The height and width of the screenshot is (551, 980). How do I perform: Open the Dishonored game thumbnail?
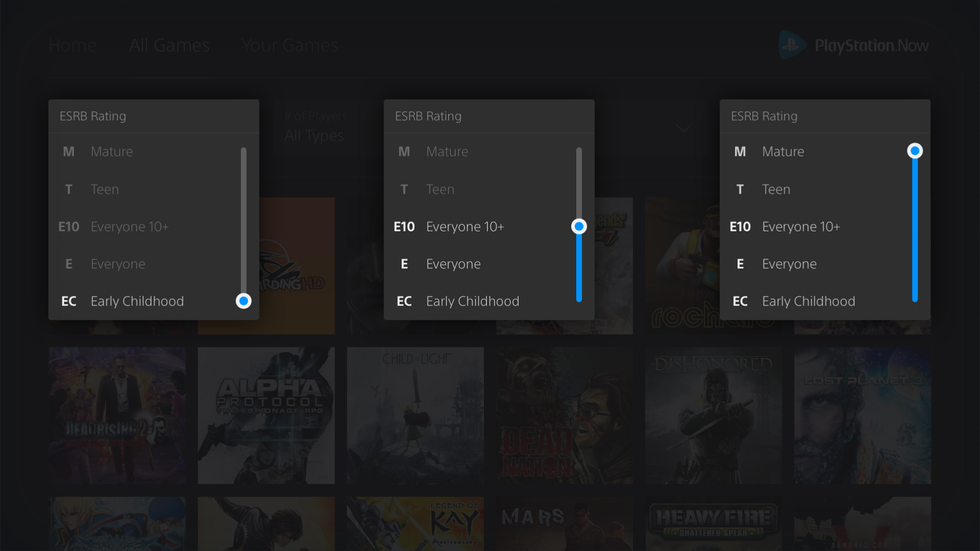713,416
